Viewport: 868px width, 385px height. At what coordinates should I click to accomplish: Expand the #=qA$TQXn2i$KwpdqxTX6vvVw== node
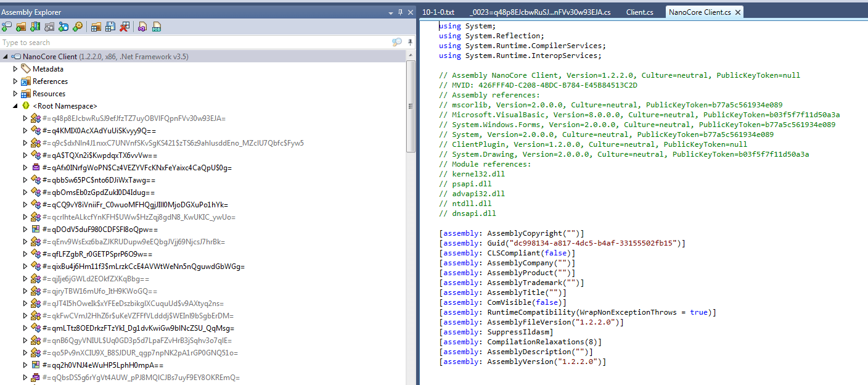pos(26,155)
